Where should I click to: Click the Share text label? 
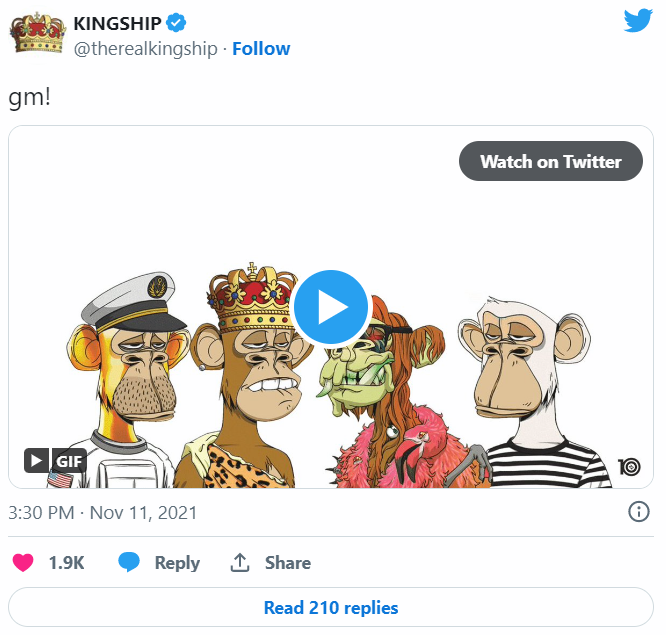pyautogui.click(x=287, y=563)
